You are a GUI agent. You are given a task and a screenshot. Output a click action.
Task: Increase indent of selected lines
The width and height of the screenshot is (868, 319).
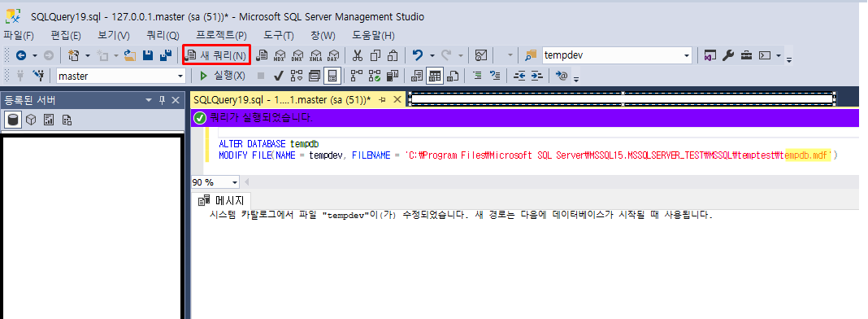click(537, 76)
